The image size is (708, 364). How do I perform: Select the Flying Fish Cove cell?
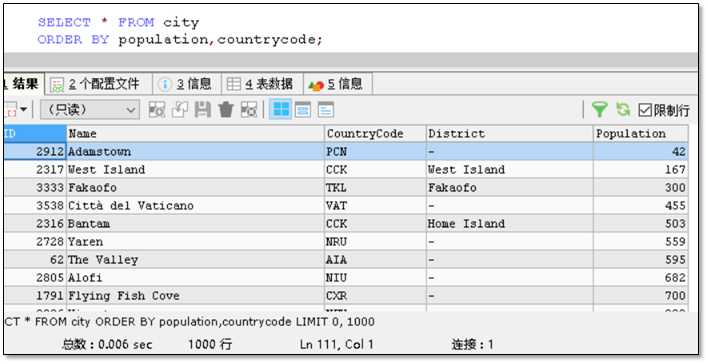[x=195, y=295]
